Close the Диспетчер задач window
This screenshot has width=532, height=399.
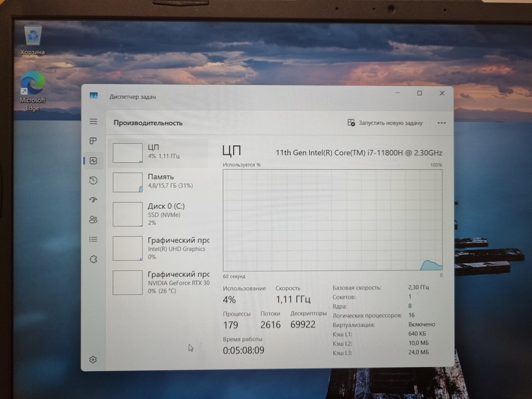point(442,93)
